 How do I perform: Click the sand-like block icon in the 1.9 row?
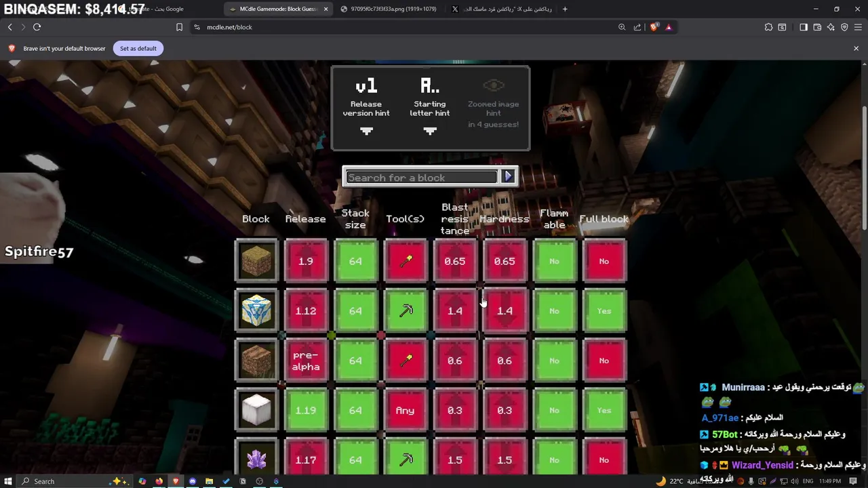[x=256, y=261]
